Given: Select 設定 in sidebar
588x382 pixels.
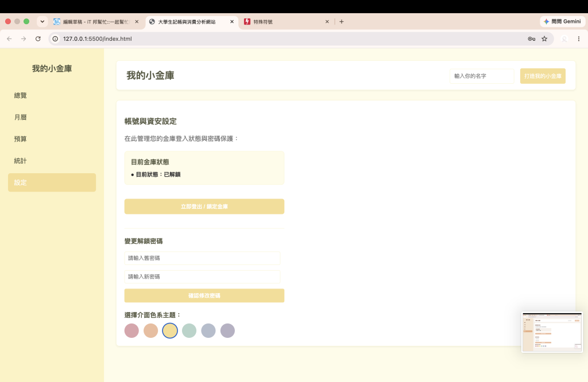Looking at the screenshot, I should point(52,182).
